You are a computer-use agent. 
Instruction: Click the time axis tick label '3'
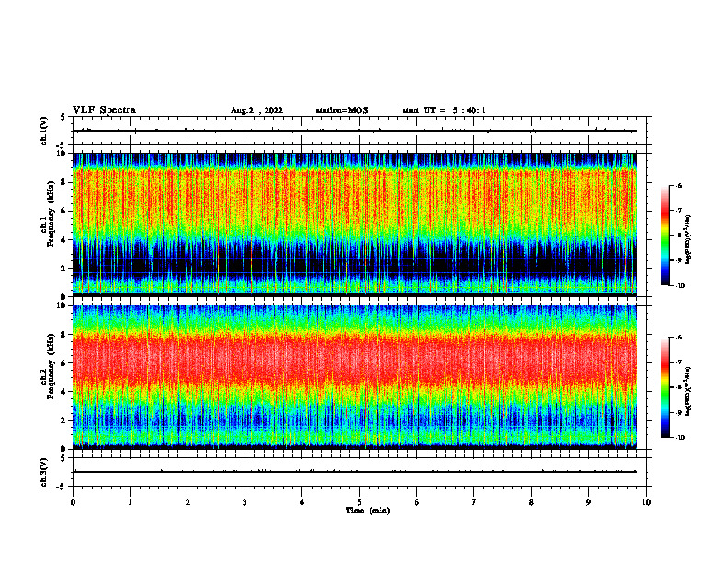(x=245, y=502)
